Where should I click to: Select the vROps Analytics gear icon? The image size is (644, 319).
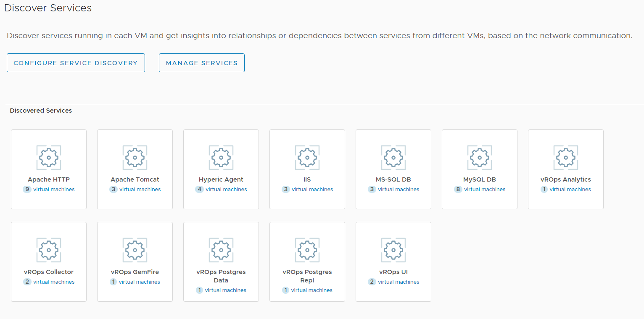[x=566, y=158]
